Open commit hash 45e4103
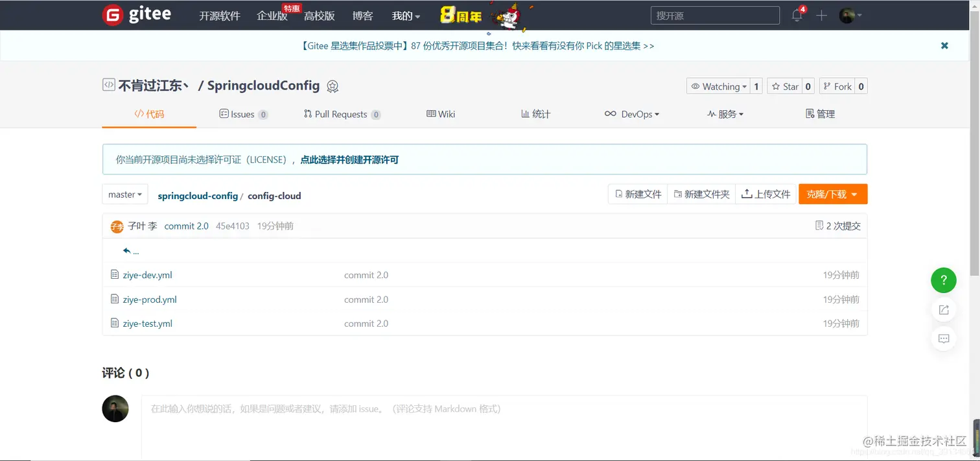This screenshot has height=461, width=980. click(233, 226)
